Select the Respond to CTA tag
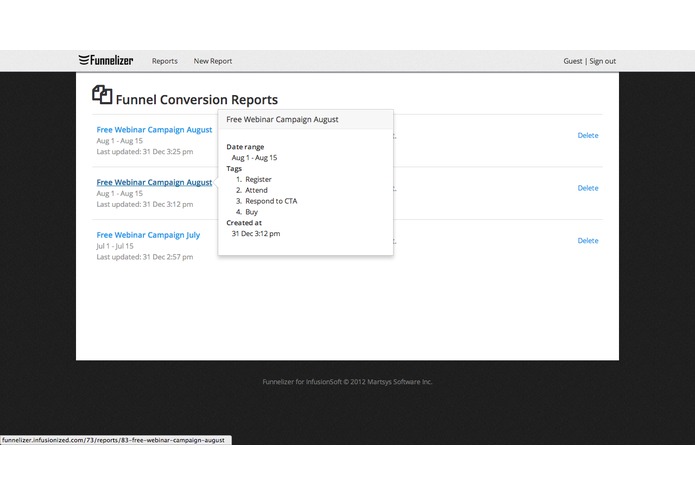Viewport: 695px width, 494px height. 271,201
